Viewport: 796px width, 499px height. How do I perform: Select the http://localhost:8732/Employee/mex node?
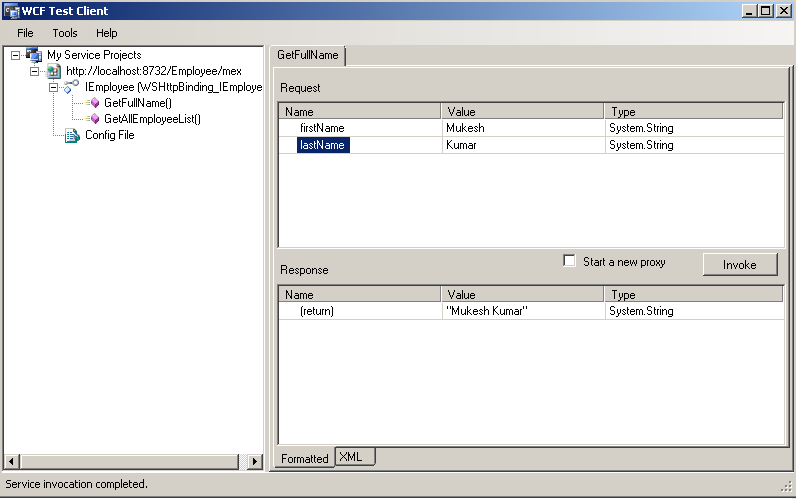pos(154,71)
